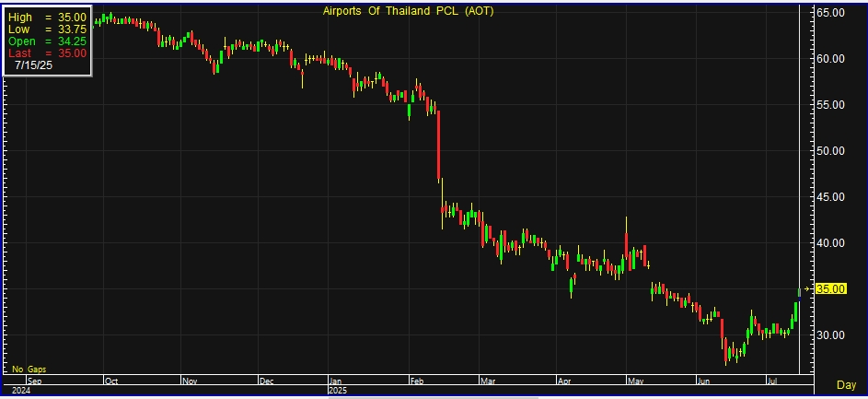Click the 2025 year label
Image resolution: width=868 pixels, height=399 pixels.
338,390
